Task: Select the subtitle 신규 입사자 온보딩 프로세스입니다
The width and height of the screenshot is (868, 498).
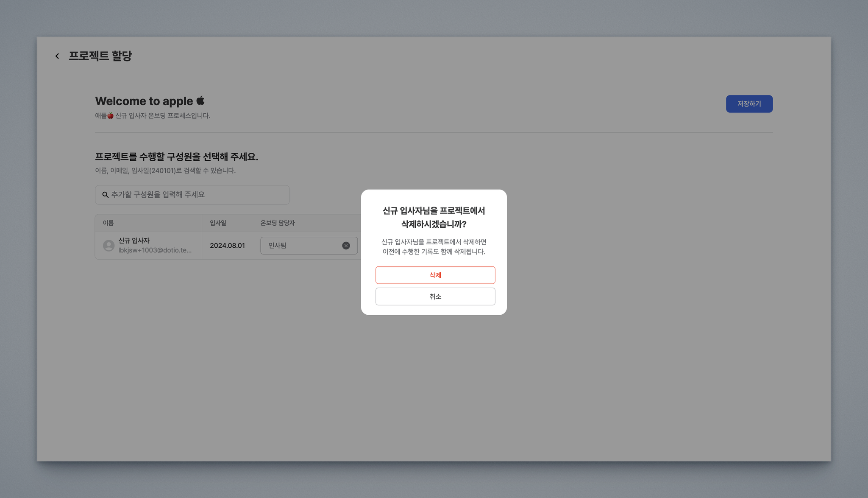Action: 153,115
